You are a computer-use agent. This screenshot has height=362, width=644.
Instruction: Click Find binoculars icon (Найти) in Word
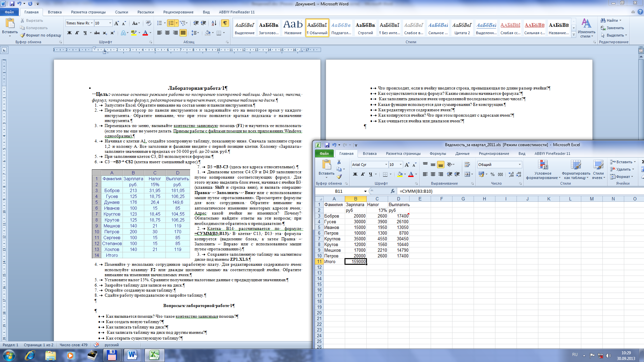[x=603, y=20]
